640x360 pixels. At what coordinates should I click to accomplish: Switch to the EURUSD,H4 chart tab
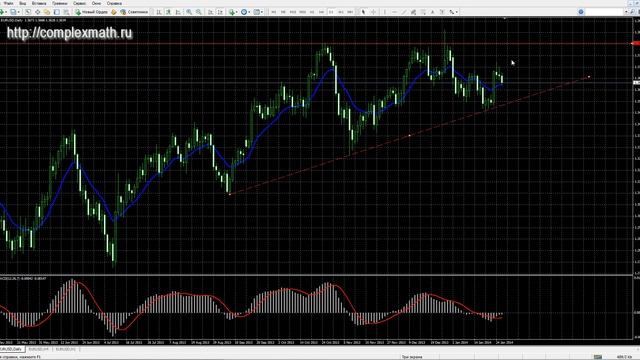pos(39,350)
